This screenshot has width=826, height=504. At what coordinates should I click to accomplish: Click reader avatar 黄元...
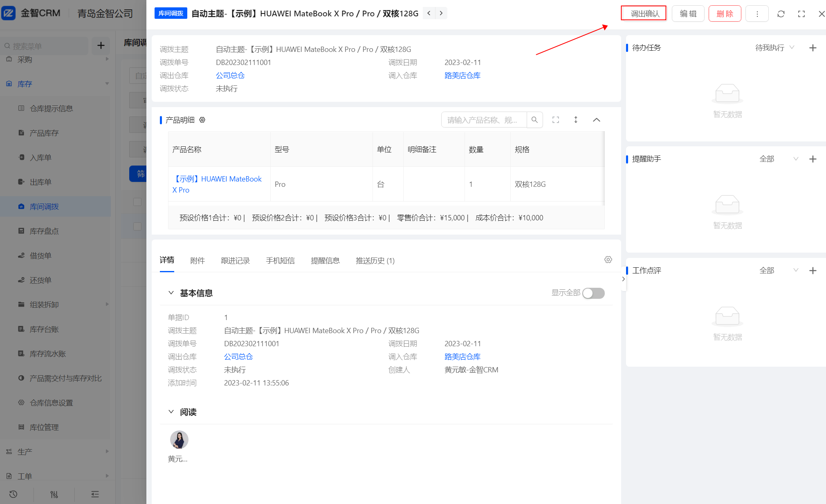click(179, 439)
